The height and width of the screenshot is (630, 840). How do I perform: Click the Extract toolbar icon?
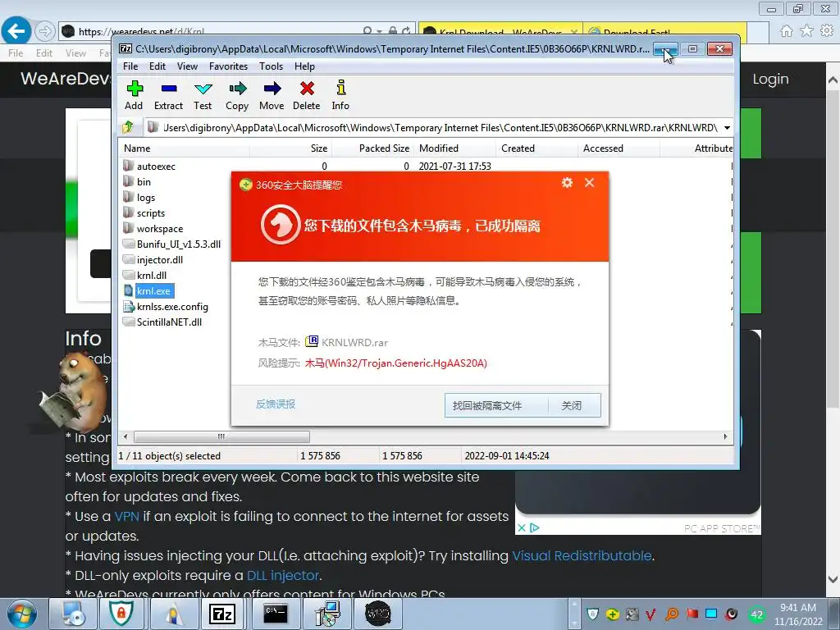click(x=169, y=95)
